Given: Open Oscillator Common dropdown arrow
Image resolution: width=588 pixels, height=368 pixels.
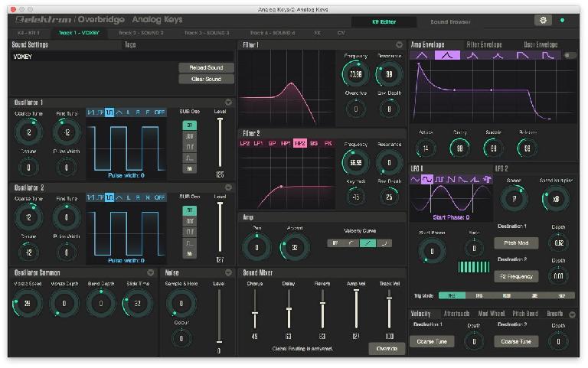Looking at the screenshot, I should tap(150, 273).
